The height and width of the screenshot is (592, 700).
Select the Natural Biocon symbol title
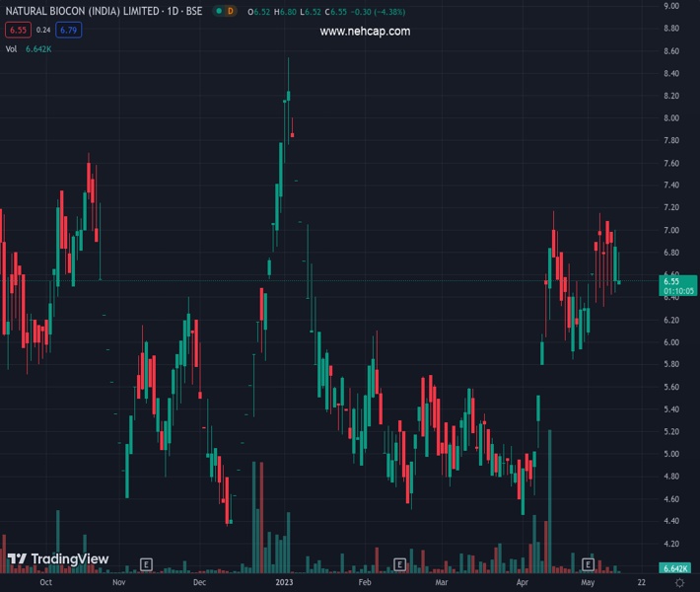coord(103,11)
